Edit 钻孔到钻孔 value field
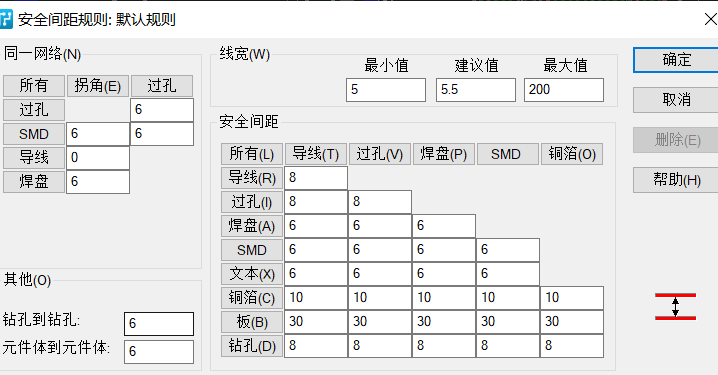Viewport: 718px width, 375px height. click(x=159, y=324)
